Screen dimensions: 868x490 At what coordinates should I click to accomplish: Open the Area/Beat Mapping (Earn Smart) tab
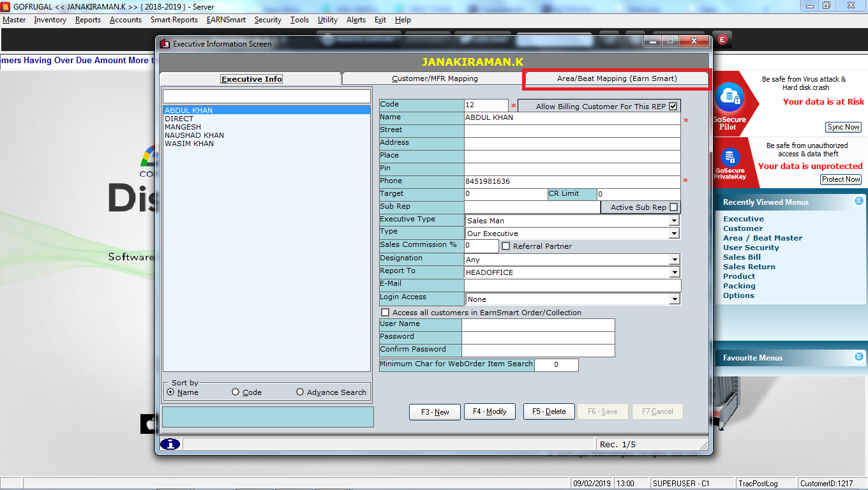(617, 78)
